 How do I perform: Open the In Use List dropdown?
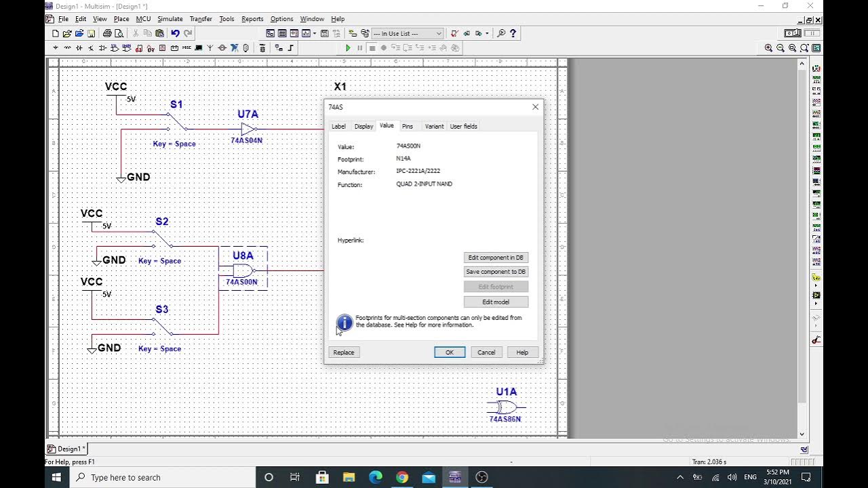408,33
